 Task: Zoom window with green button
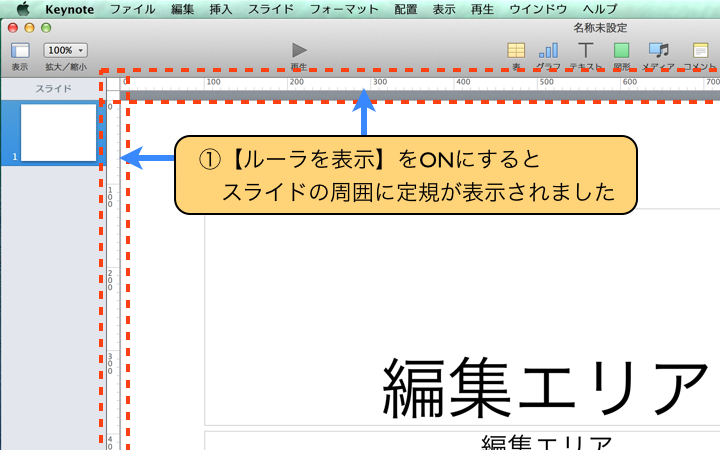(46, 28)
